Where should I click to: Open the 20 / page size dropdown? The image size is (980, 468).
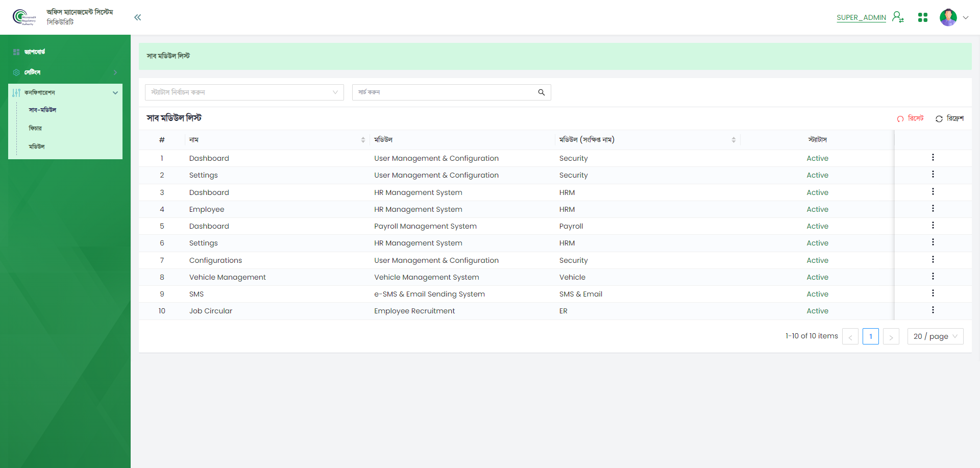coord(936,336)
